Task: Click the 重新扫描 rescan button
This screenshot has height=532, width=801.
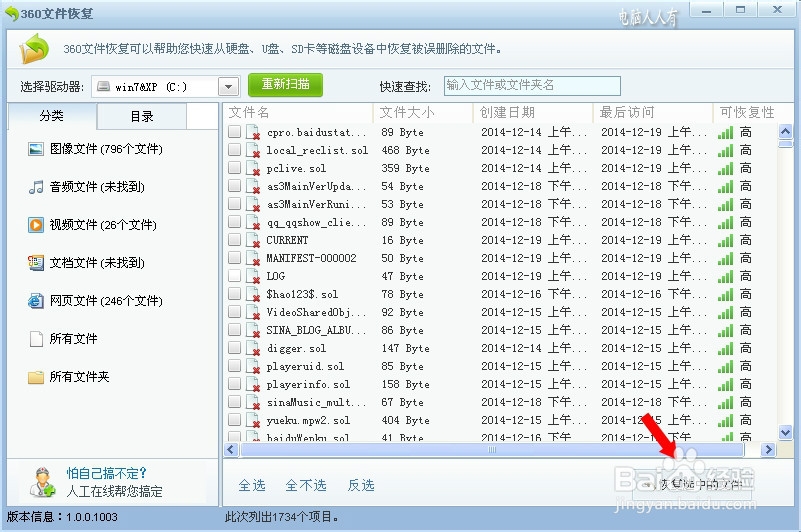Action: pos(286,84)
